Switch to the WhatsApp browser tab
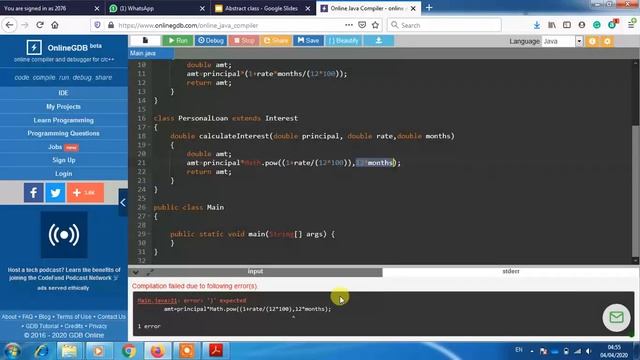 point(157,8)
